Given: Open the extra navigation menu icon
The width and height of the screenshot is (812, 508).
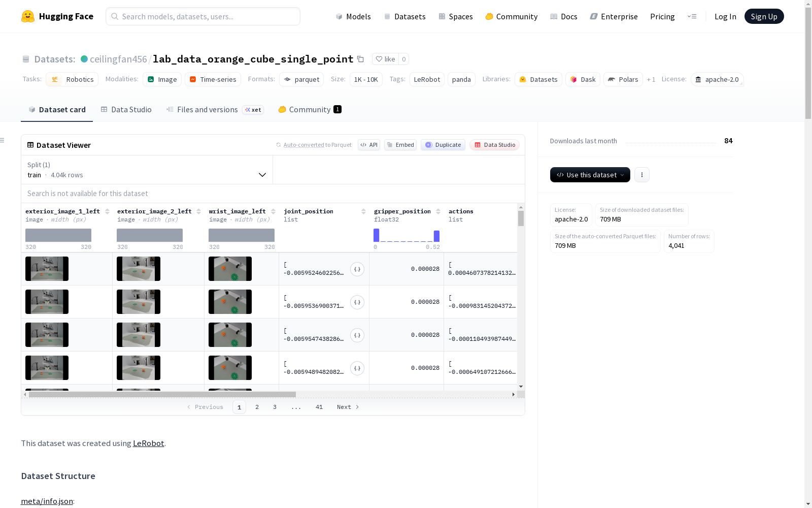Looking at the screenshot, I should point(692,16).
